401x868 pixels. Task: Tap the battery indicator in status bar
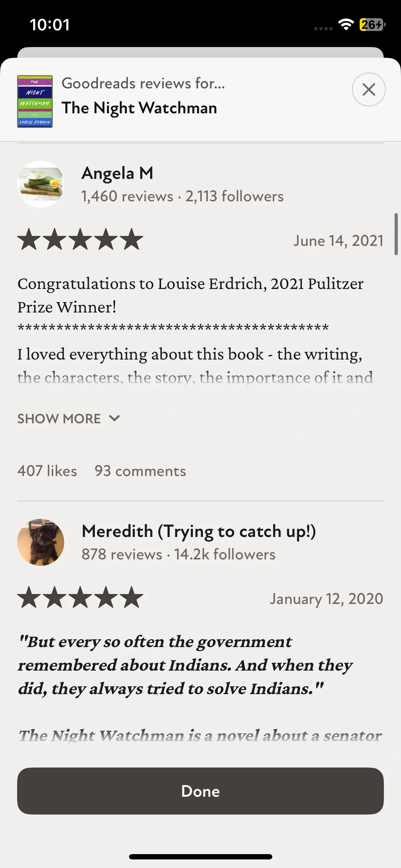(372, 25)
